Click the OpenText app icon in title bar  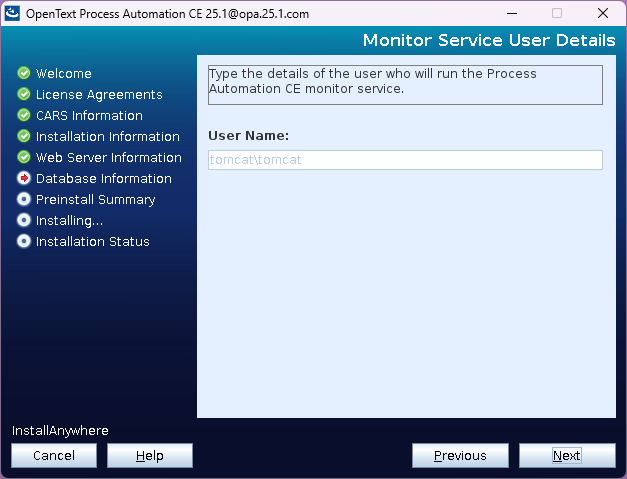pos(12,13)
